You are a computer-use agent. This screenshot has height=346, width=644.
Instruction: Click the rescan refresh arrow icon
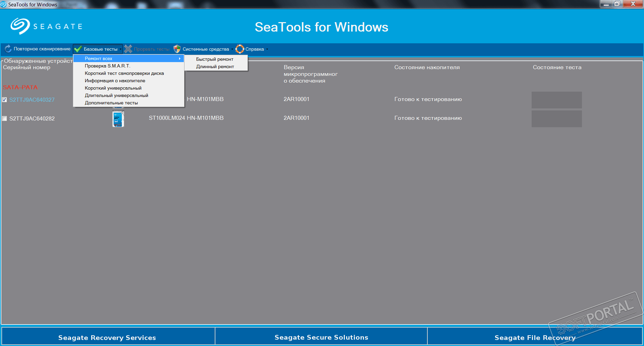(8, 49)
